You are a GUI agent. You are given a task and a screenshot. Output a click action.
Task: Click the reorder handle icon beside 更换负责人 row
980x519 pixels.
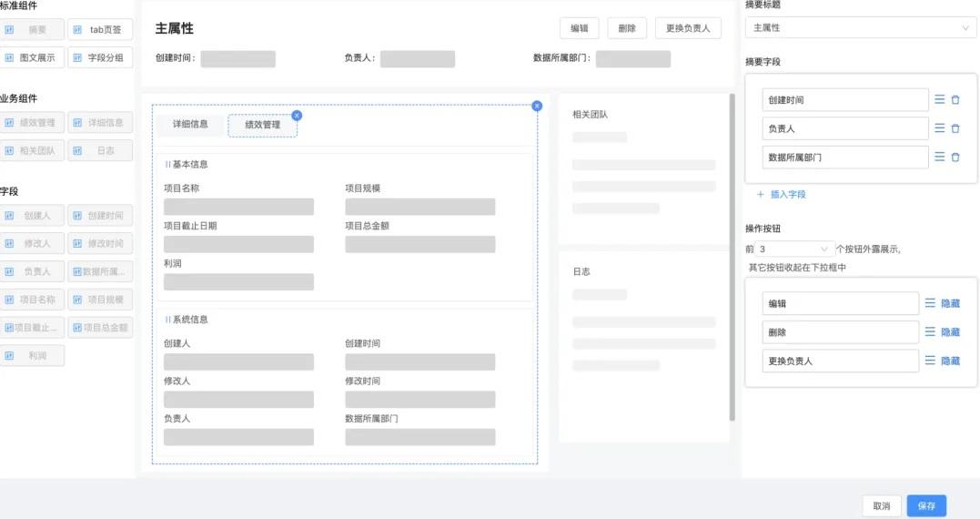point(930,361)
